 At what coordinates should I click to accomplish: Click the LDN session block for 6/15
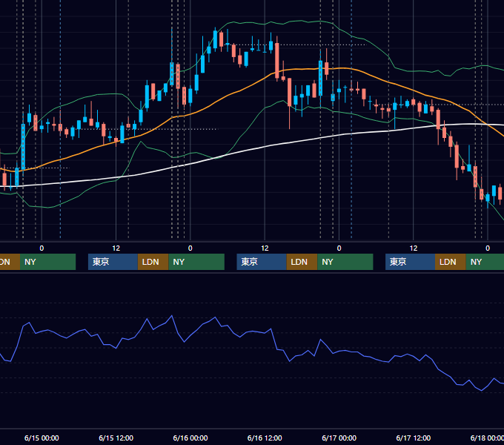(153, 262)
